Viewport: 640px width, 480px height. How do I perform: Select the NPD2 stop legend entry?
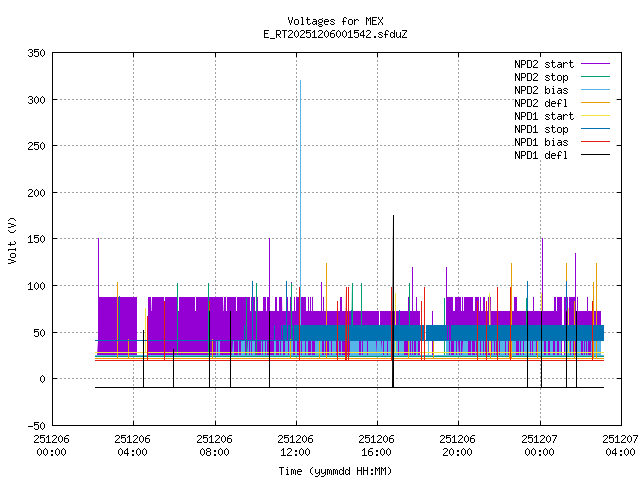click(x=542, y=77)
